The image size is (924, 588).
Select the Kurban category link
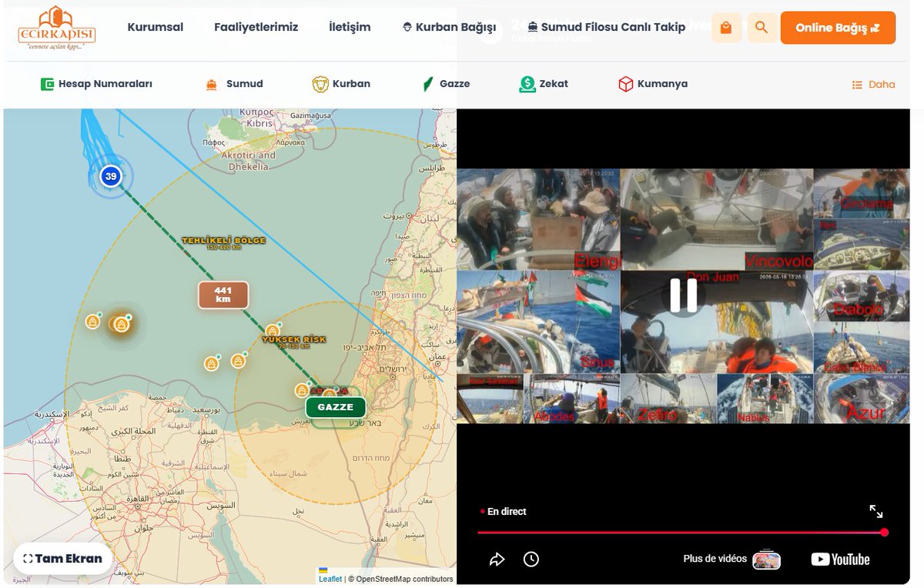click(x=341, y=84)
